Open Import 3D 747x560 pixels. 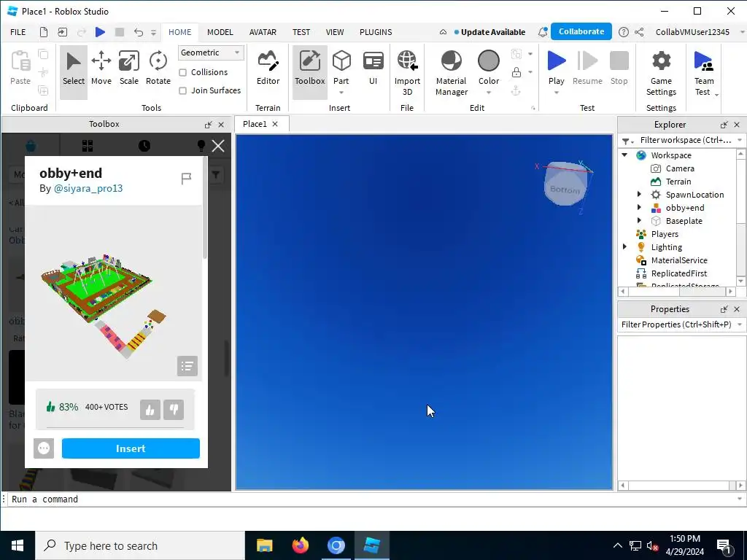407,72
